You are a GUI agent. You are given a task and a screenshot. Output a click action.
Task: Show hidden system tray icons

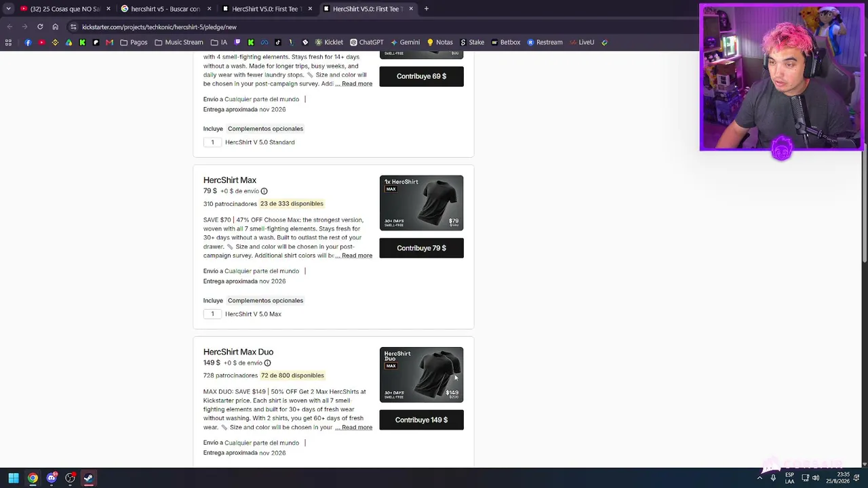(759, 478)
